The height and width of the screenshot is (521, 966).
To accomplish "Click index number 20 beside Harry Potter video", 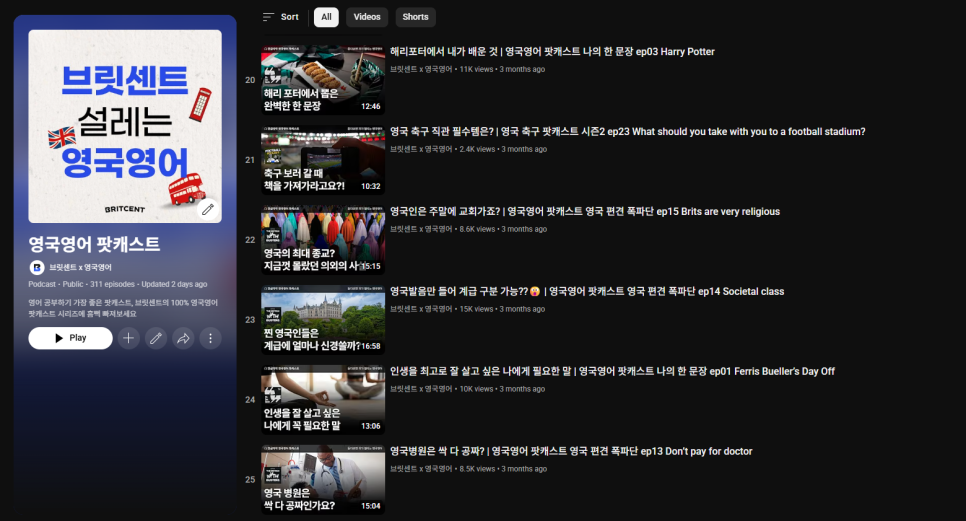I will (x=250, y=80).
